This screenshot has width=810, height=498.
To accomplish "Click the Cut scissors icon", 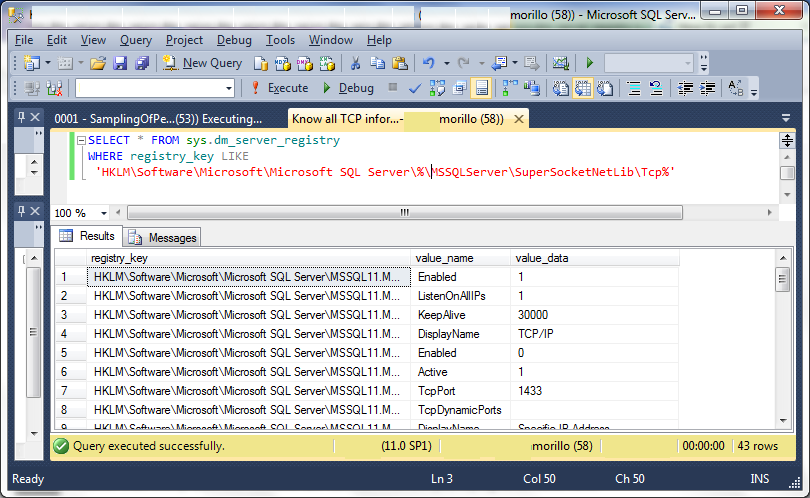I will tap(355, 63).
